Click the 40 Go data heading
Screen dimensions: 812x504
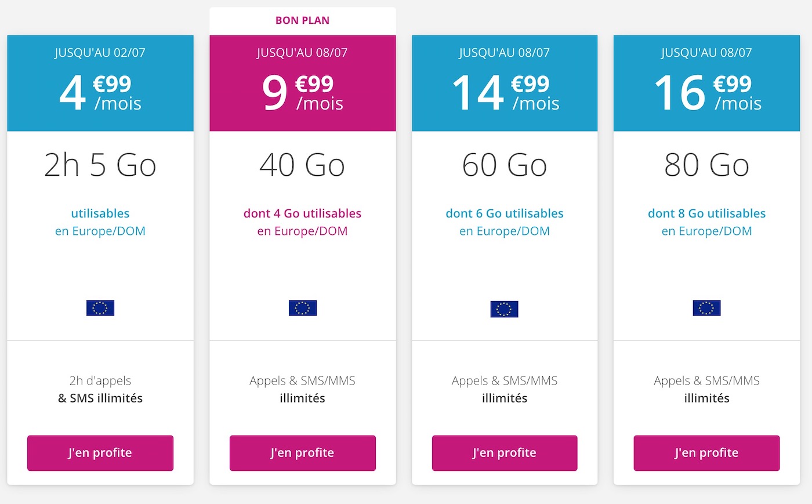click(x=303, y=165)
